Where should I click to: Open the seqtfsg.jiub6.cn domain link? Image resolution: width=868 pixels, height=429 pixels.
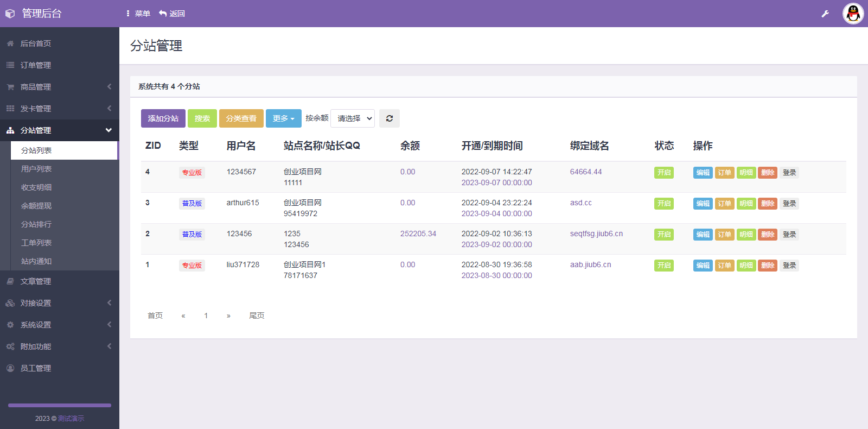(596, 234)
